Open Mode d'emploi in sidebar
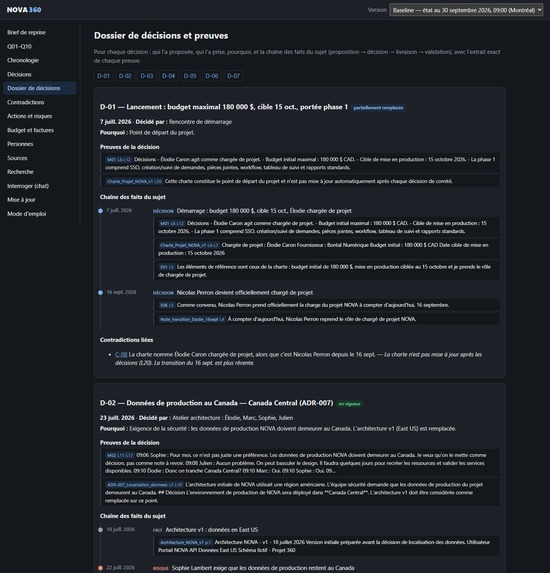 [x=40, y=214]
